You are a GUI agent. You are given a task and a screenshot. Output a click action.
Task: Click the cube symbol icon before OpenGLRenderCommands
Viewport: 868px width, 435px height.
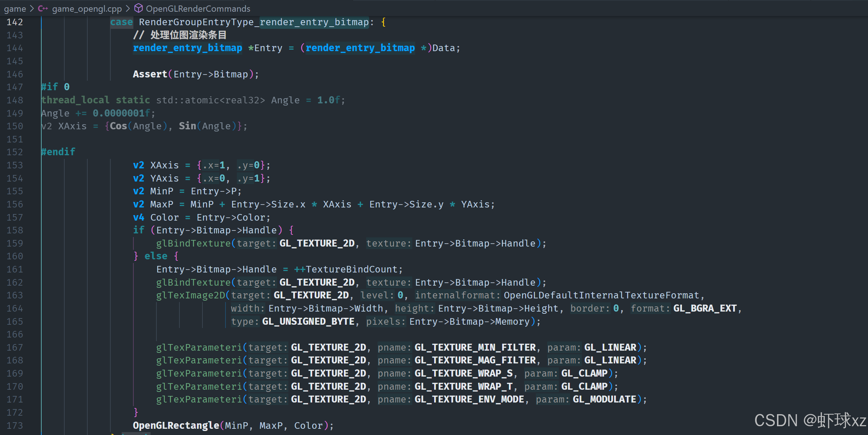(x=139, y=8)
